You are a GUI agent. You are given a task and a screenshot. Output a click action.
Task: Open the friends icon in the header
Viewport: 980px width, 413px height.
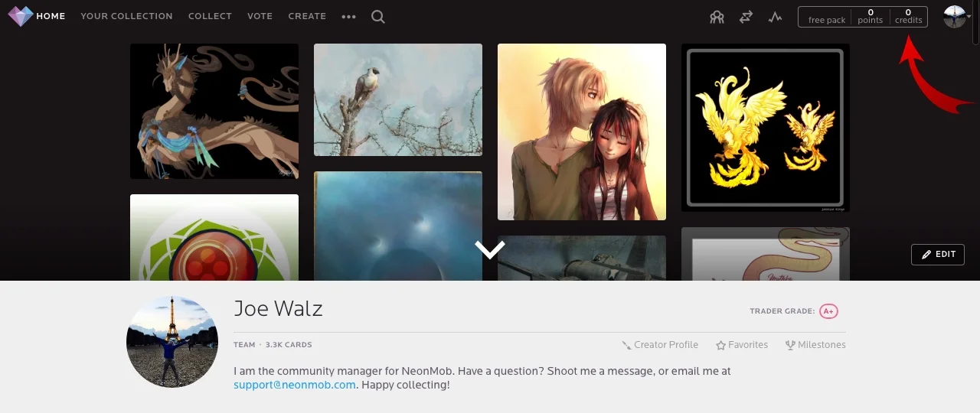point(717,17)
